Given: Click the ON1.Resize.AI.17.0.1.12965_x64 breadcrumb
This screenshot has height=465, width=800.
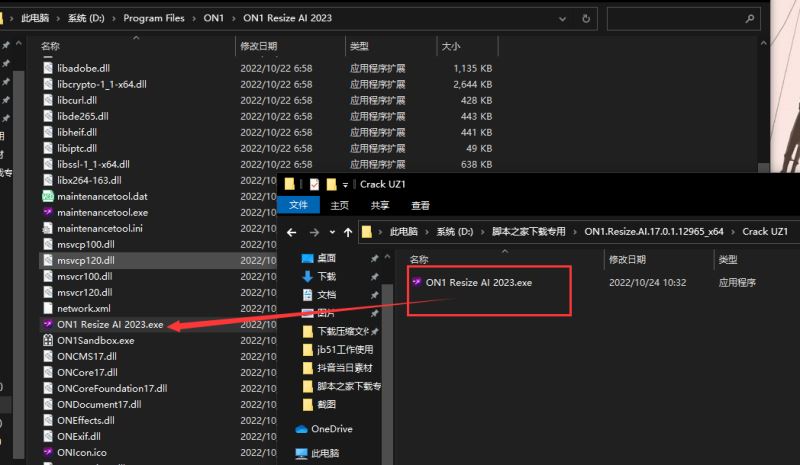Looking at the screenshot, I should click(654, 232).
